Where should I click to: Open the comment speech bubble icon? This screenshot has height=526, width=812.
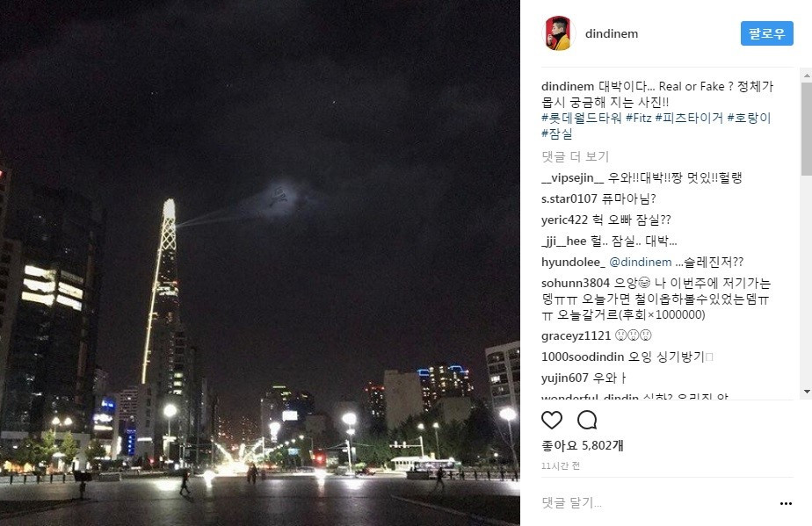587,420
